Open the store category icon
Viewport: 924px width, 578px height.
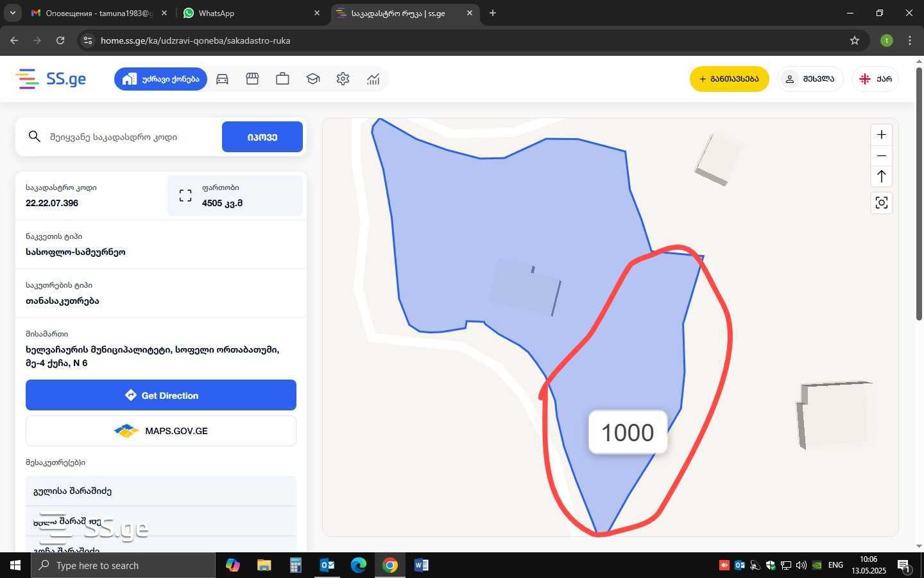pyautogui.click(x=252, y=79)
